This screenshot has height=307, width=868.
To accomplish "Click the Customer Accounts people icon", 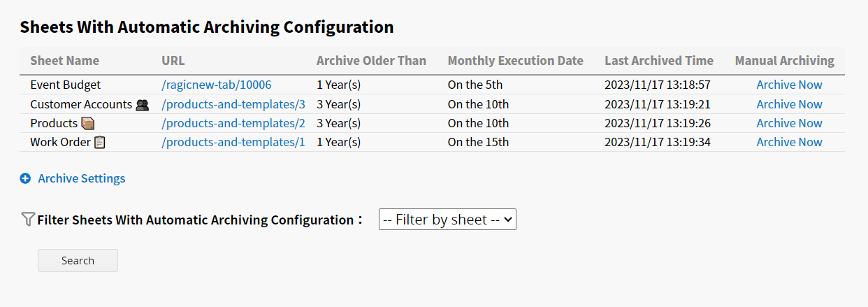I will 143,104.
